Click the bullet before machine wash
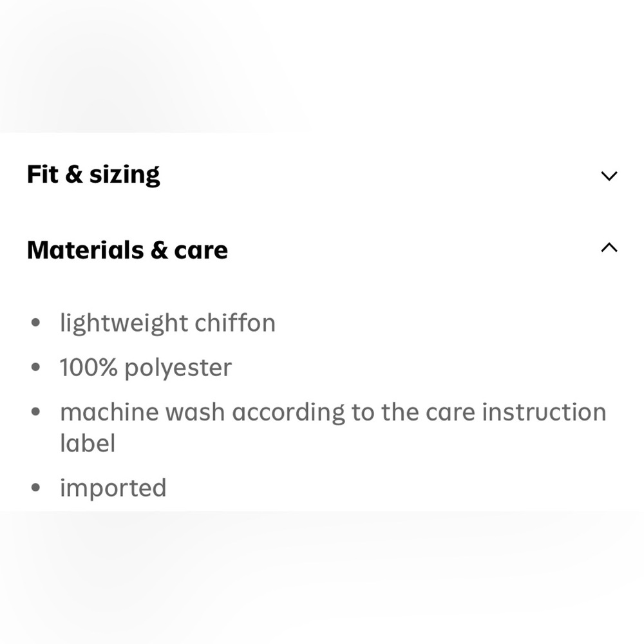Image resolution: width=644 pixels, height=644 pixels. 36,412
